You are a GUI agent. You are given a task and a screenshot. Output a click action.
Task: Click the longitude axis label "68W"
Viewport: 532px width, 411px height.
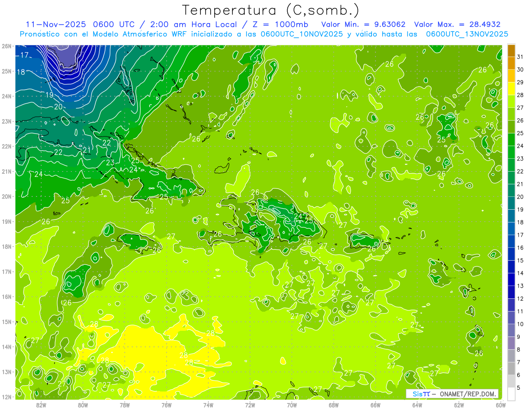[333, 404]
